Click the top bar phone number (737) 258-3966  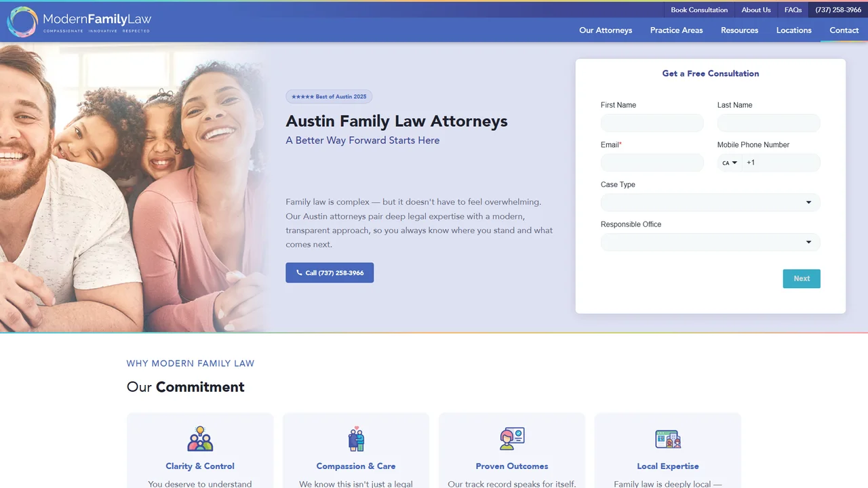pos(838,10)
